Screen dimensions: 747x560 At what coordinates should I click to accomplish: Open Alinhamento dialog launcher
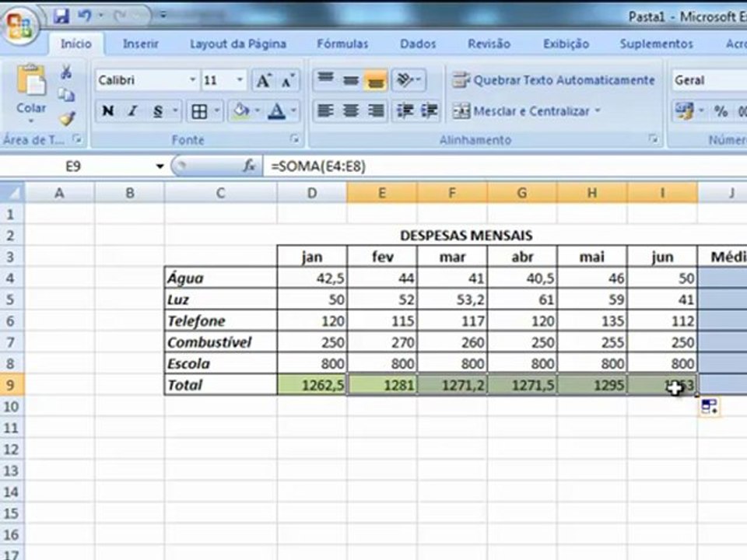pyautogui.click(x=653, y=139)
